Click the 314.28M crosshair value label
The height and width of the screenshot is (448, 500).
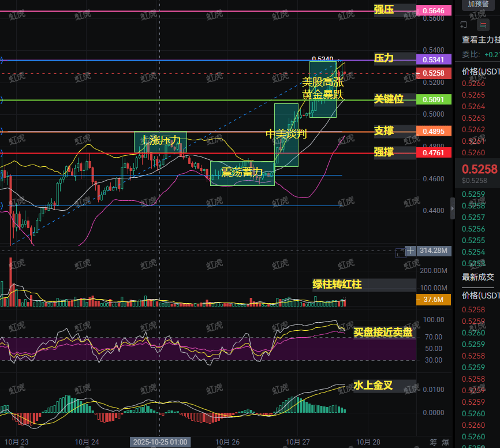434,251
